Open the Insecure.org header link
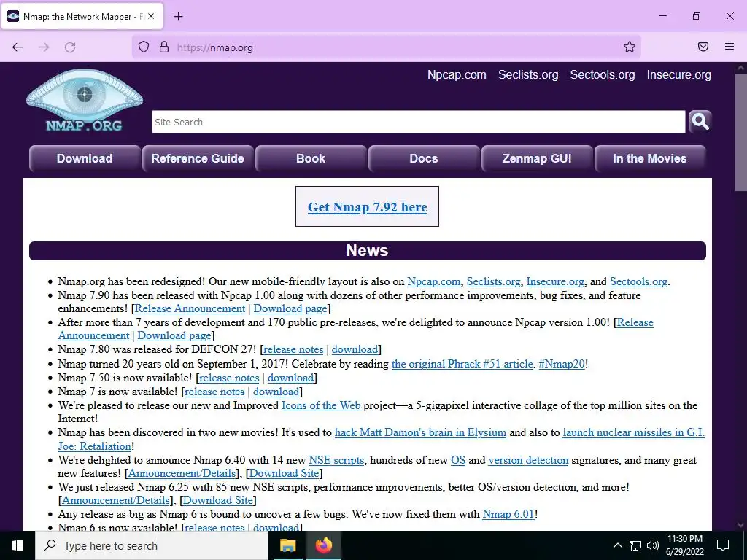Image resolution: width=747 pixels, height=560 pixels. [x=679, y=75]
